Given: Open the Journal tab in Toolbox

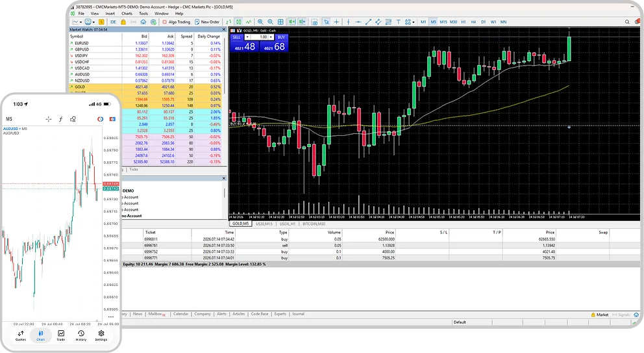Looking at the screenshot, I should 298,314.
